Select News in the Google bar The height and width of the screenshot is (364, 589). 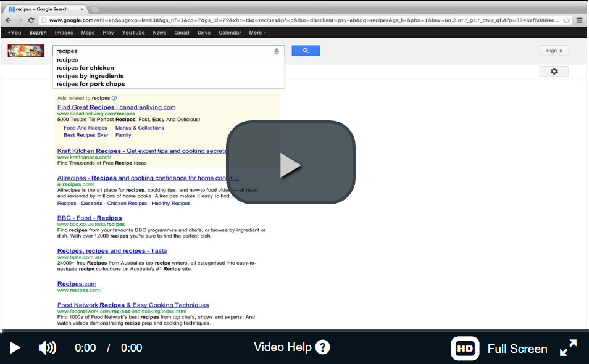(159, 33)
